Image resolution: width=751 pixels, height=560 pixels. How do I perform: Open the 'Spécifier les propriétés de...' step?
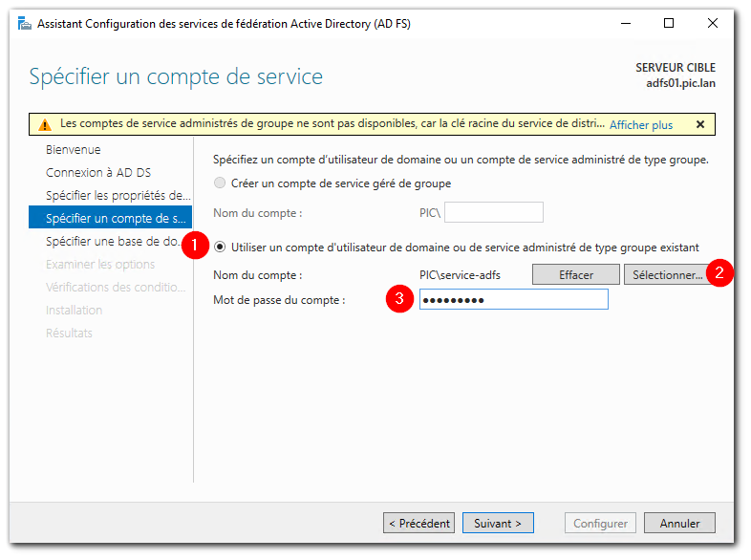[118, 196]
